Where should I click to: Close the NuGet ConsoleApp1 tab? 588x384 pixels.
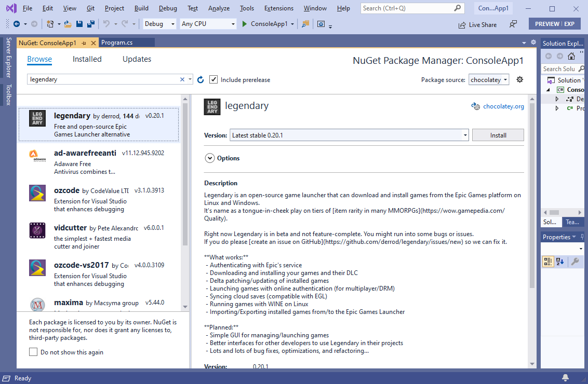pyautogui.click(x=93, y=43)
